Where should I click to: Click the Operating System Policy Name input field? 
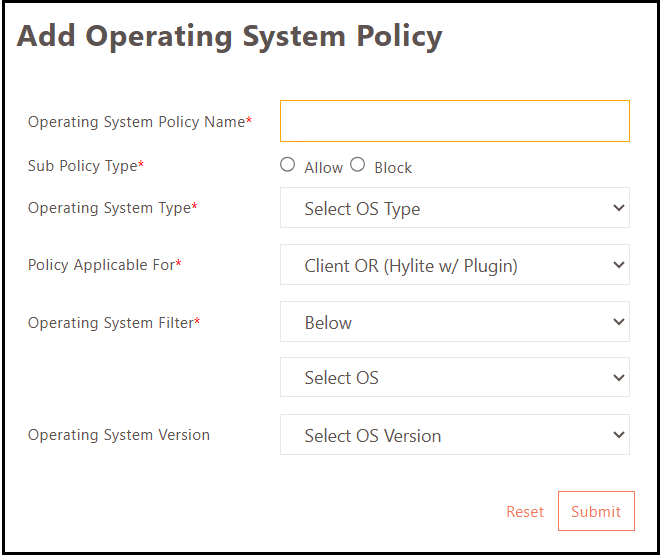tap(454, 121)
